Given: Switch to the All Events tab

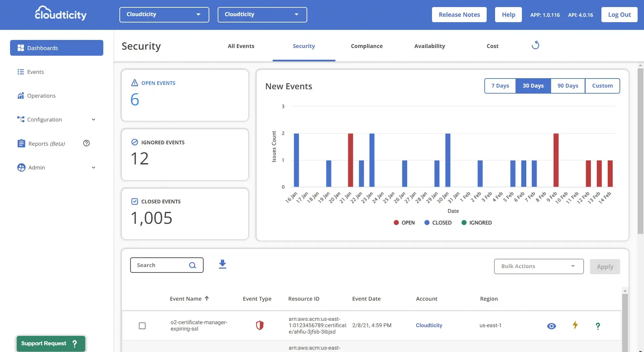Looking at the screenshot, I should coord(241,46).
